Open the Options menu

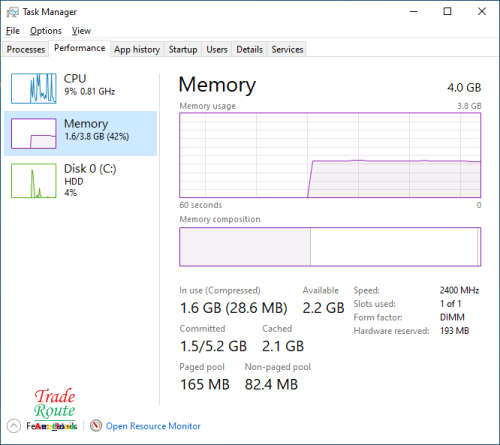pos(46,31)
